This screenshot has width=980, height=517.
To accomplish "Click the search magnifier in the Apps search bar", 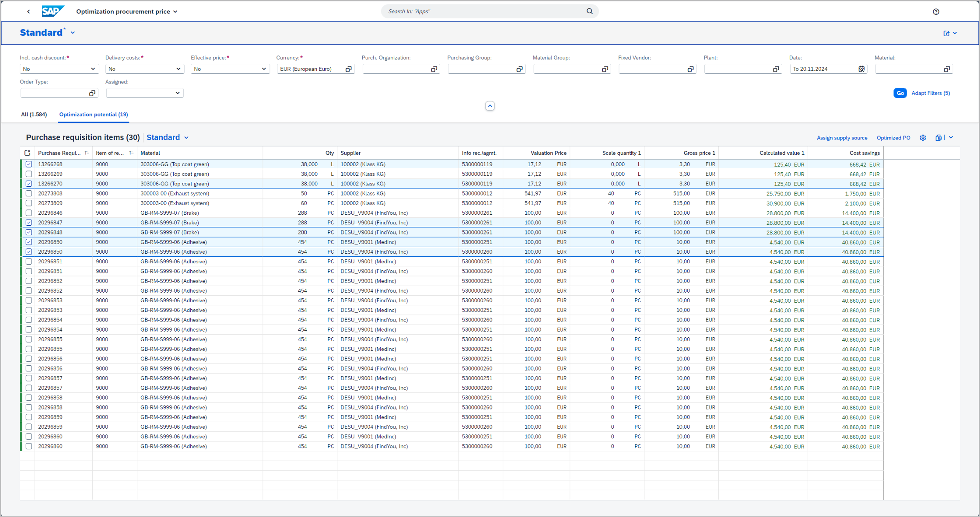I will tap(589, 11).
